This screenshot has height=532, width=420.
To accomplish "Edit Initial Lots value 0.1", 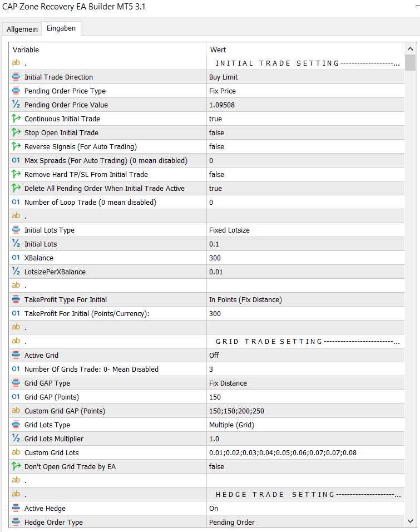I will pos(305,244).
